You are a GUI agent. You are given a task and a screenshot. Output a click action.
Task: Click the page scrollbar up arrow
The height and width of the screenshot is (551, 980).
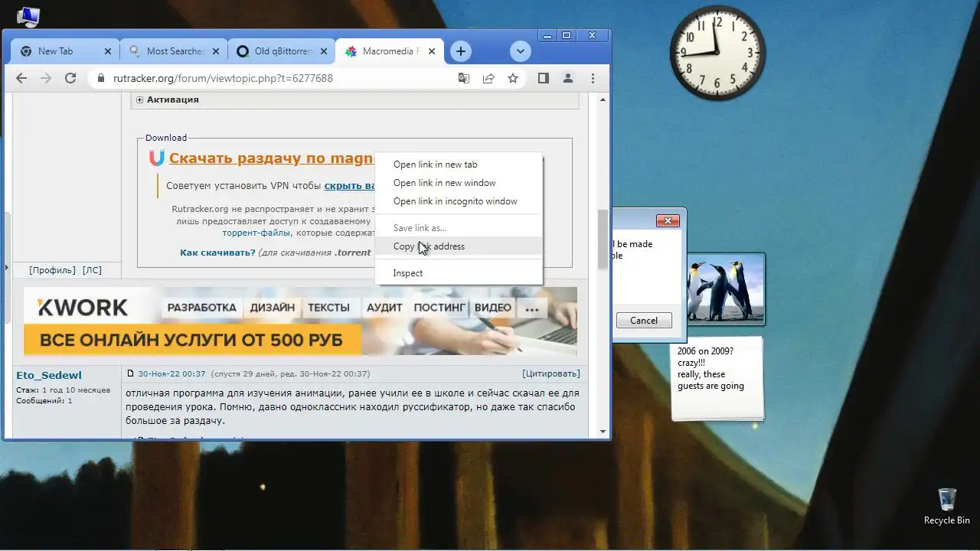point(603,99)
